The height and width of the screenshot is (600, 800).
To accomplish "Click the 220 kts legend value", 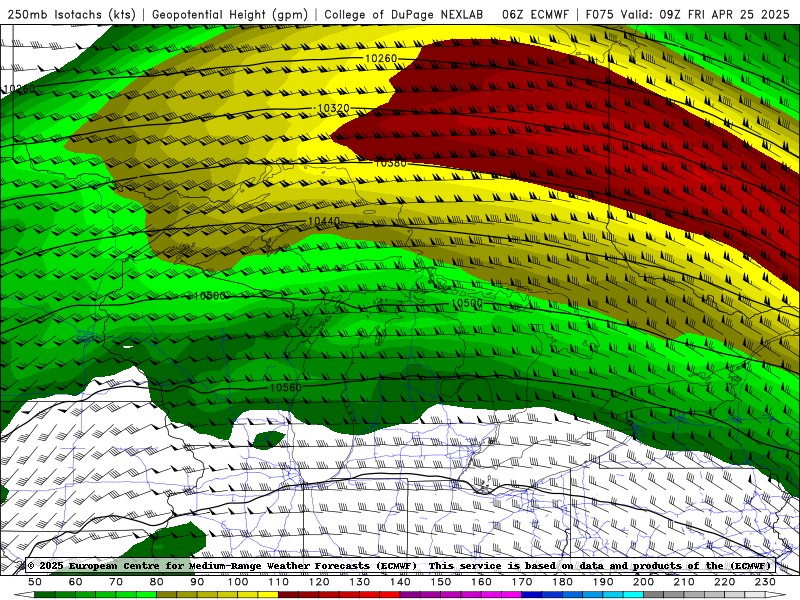I will 724,582.
